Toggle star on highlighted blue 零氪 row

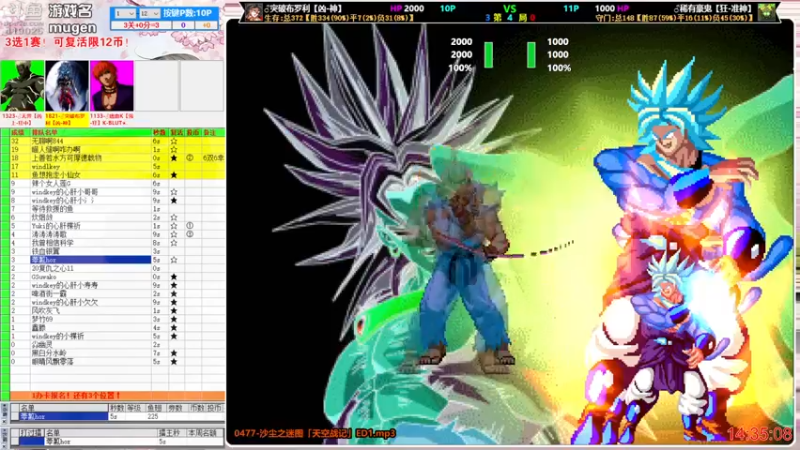pos(174,260)
